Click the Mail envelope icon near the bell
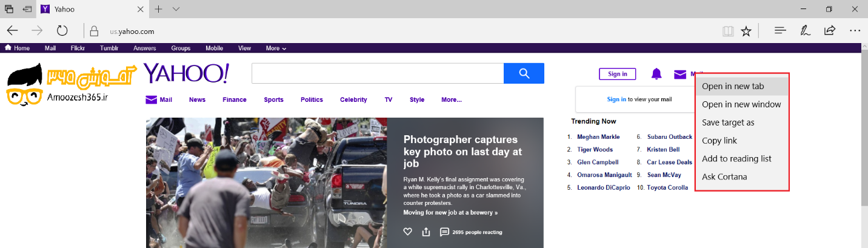Viewport: 868px width, 248px height. click(680, 74)
